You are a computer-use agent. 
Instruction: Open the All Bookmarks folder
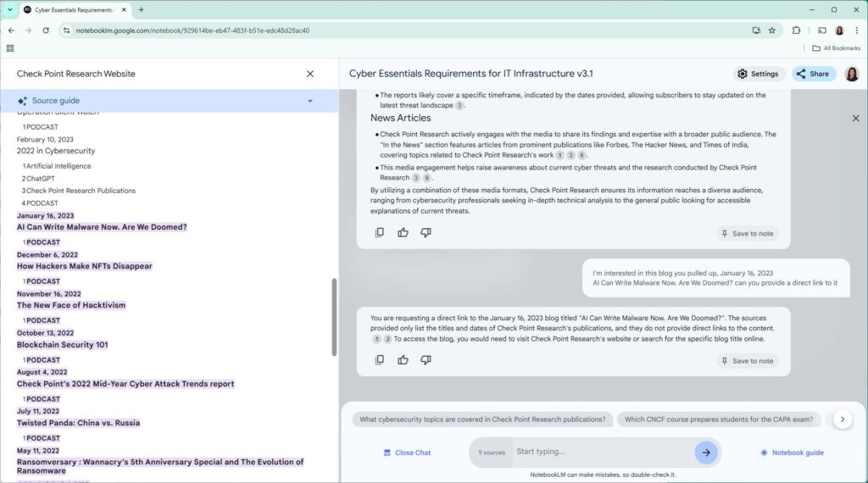click(836, 48)
